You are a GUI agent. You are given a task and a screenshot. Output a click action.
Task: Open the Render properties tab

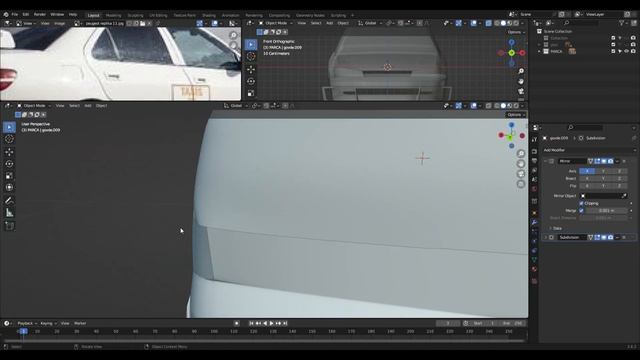[534, 151]
